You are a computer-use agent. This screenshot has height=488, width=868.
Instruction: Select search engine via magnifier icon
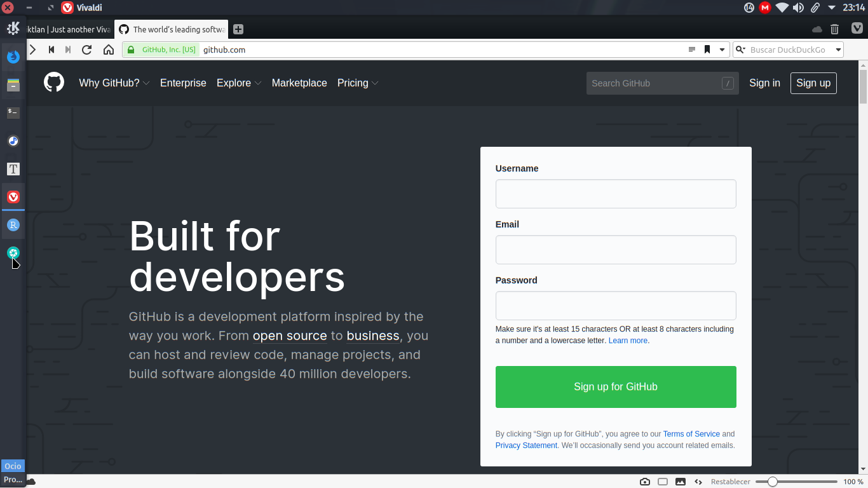pos(740,50)
